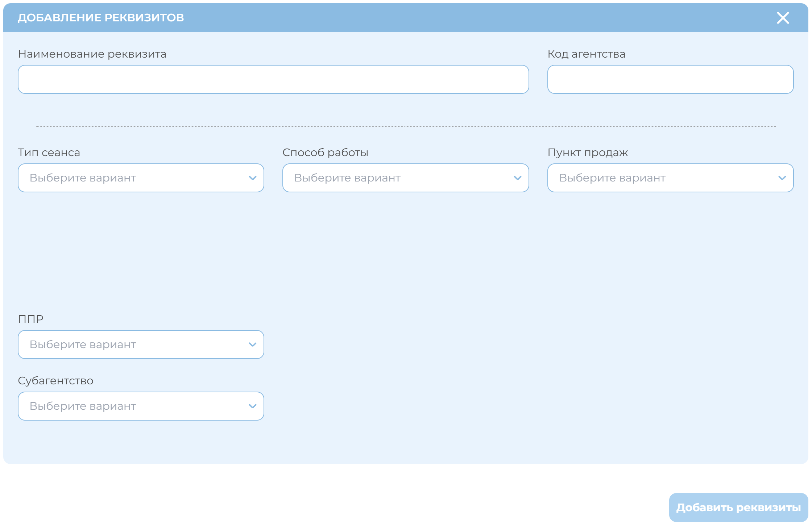The width and height of the screenshot is (812, 526).
Task: Click the Пункт продаж label text
Action: click(587, 153)
